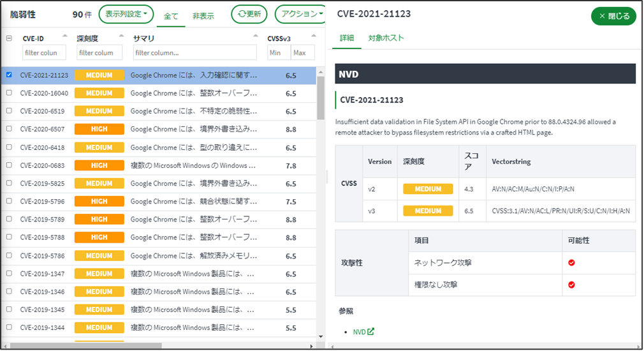Select the 全て tab
644x351 pixels.
171,16
